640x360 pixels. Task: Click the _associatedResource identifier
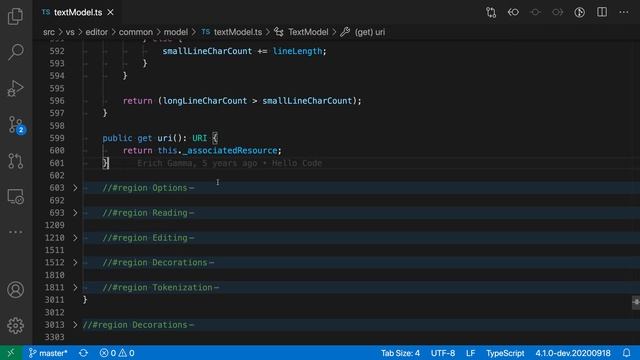pyautogui.click(x=230, y=150)
